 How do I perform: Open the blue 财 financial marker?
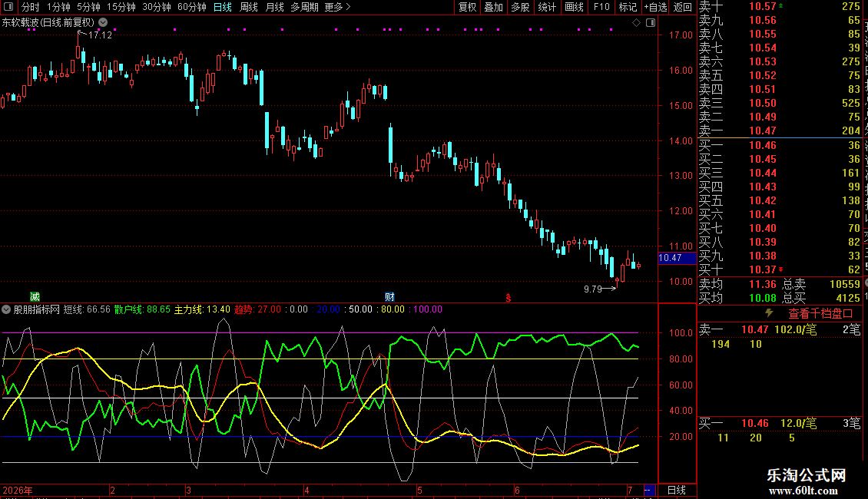[x=389, y=297]
